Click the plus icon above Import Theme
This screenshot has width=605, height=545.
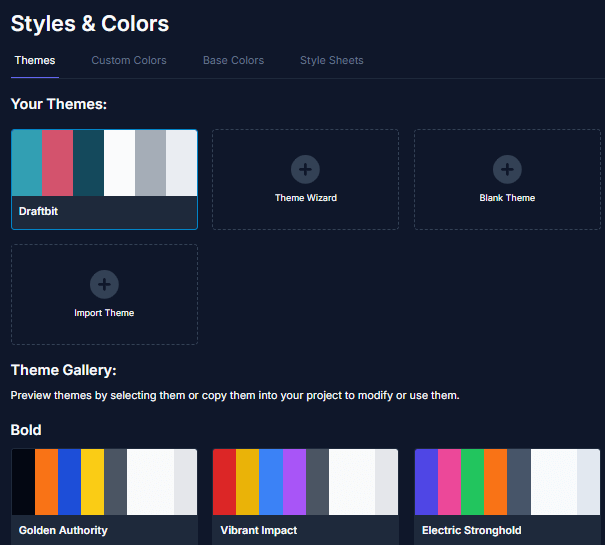104,284
